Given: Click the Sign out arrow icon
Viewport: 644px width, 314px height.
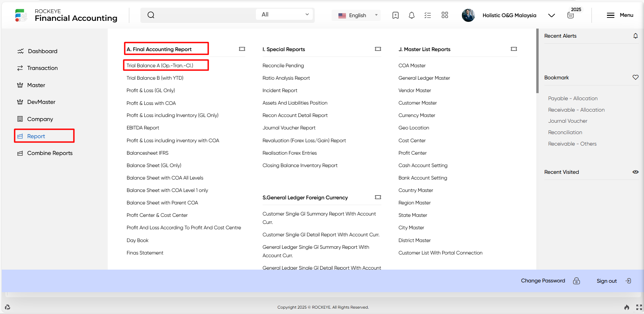Looking at the screenshot, I should pos(628,281).
